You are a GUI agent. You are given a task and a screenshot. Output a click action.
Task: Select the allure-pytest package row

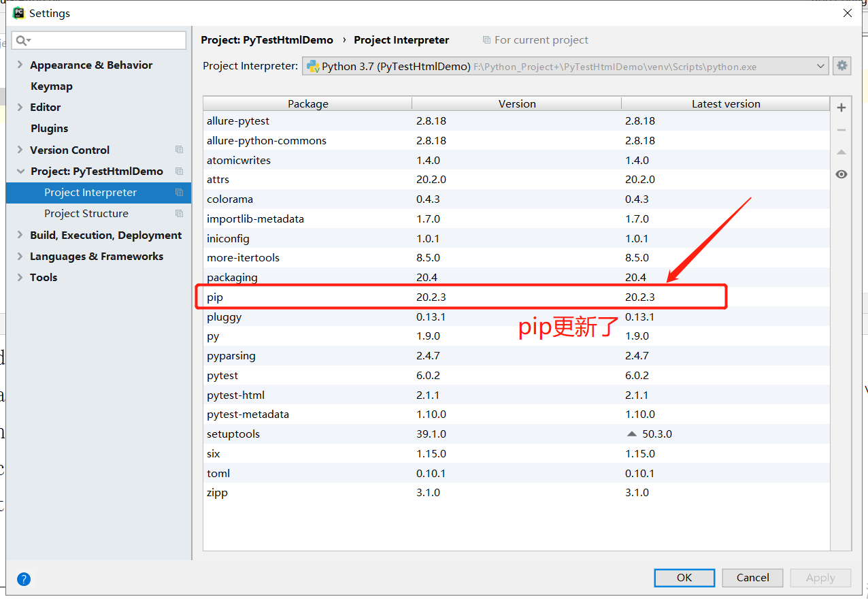tap(516, 121)
